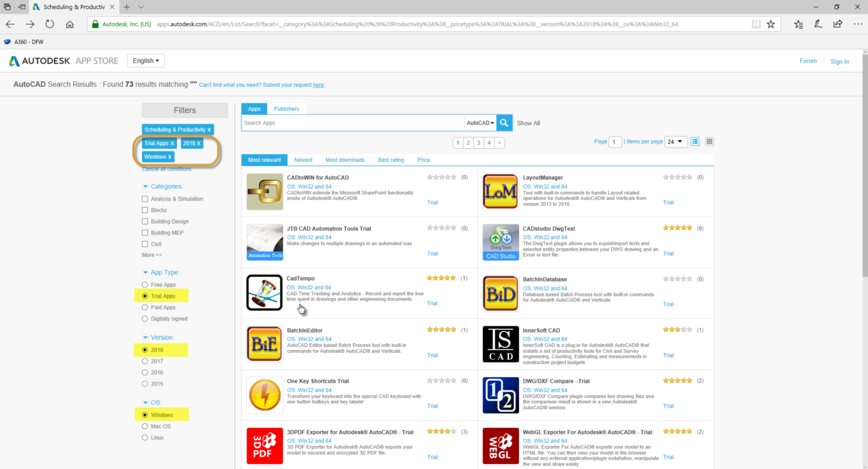868x469 pixels.
Task: Sort results by Best rating
Action: pyautogui.click(x=391, y=159)
